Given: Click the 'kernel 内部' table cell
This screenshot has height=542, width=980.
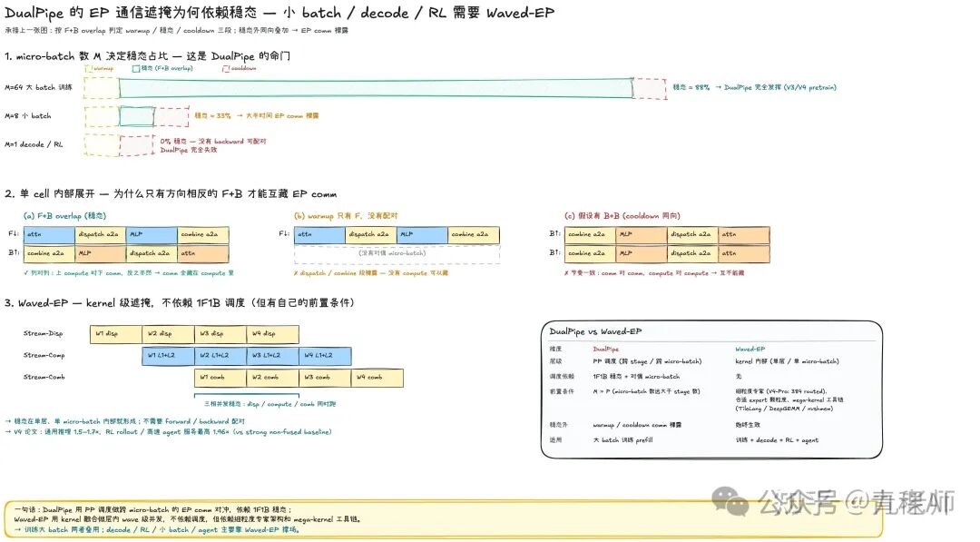Looking at the screenshot, I should click(787, 361).
